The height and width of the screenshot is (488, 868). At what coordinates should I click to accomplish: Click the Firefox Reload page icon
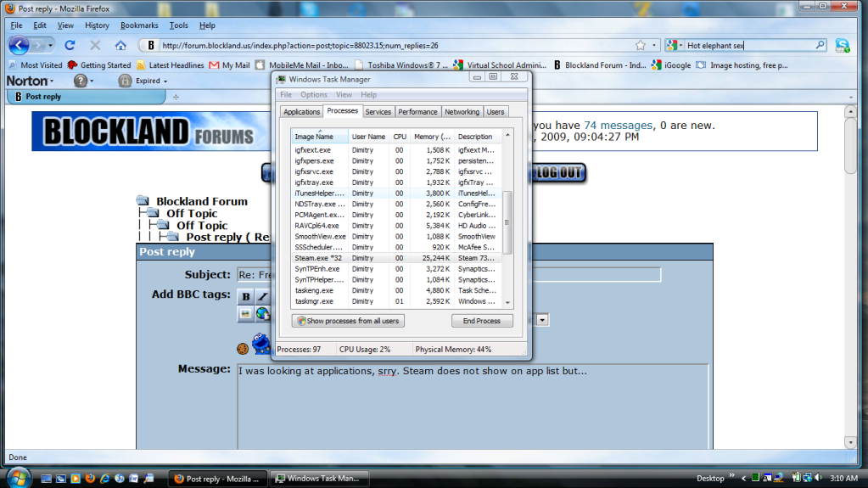tap(70, 45)
